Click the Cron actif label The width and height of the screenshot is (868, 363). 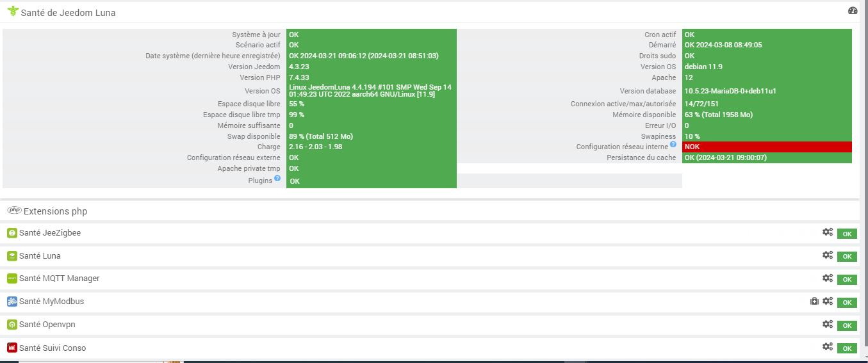[660, 35]
